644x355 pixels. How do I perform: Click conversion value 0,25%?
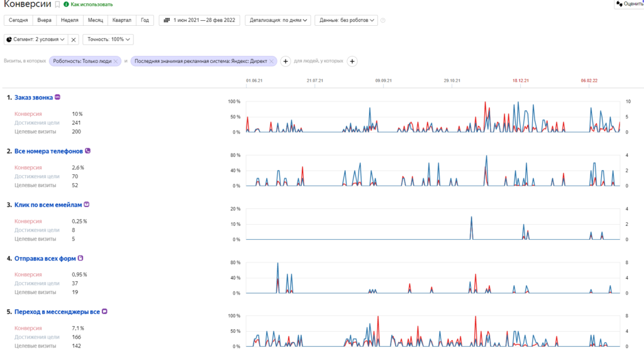(x=79, y=221)
